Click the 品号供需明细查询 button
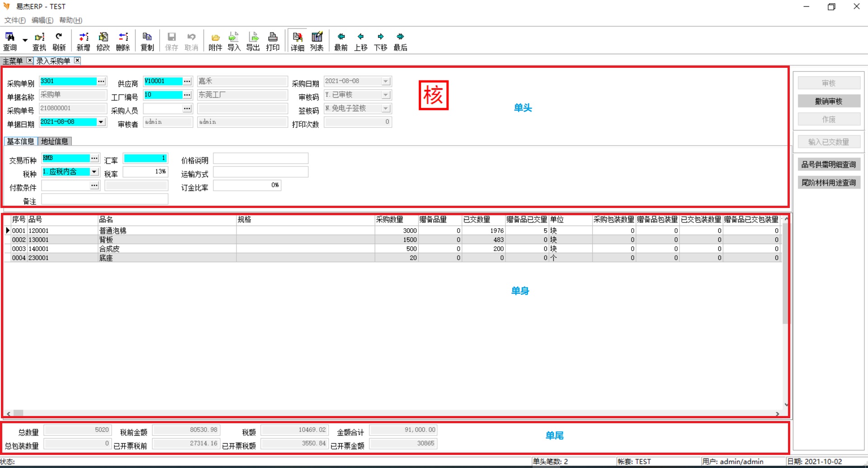 829,165
